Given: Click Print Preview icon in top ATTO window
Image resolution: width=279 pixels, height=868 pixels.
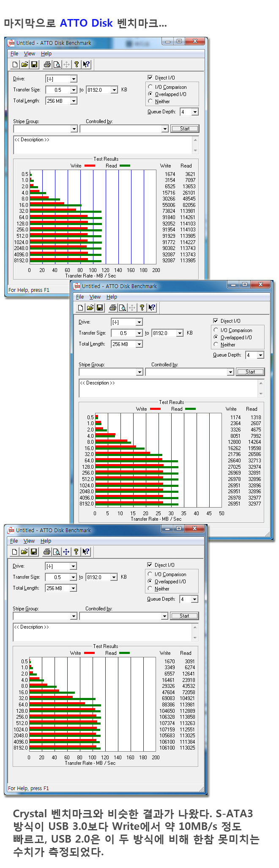Looking at the screenshot, I should 57,64.
